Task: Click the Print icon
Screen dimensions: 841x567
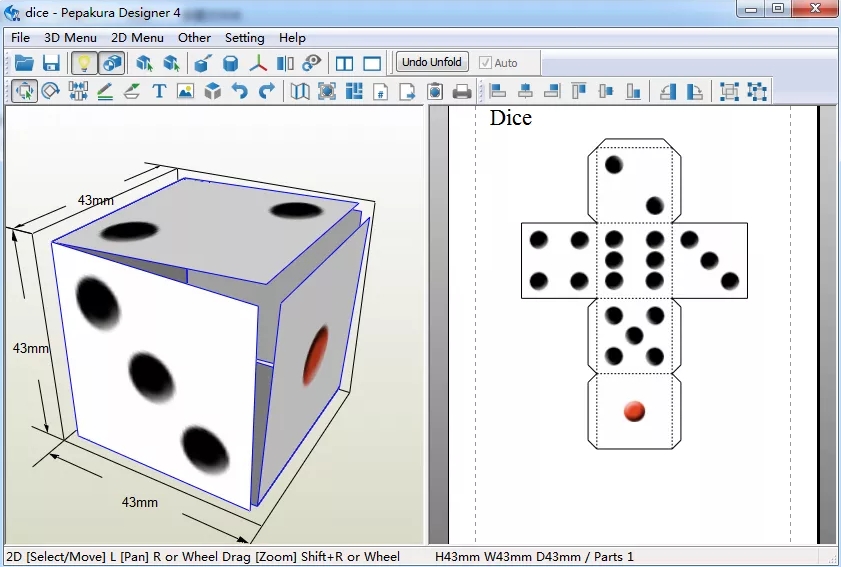Action: 462,91
